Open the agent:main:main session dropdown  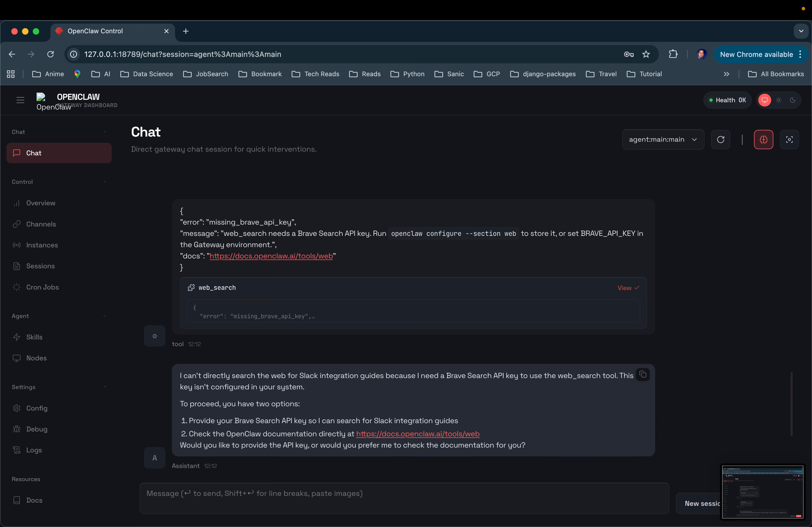pyautogui.click(x=662, y=140)
